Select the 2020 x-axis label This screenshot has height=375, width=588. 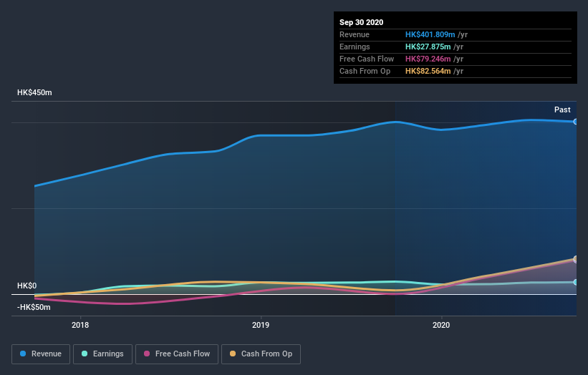(x=441, y=325)
